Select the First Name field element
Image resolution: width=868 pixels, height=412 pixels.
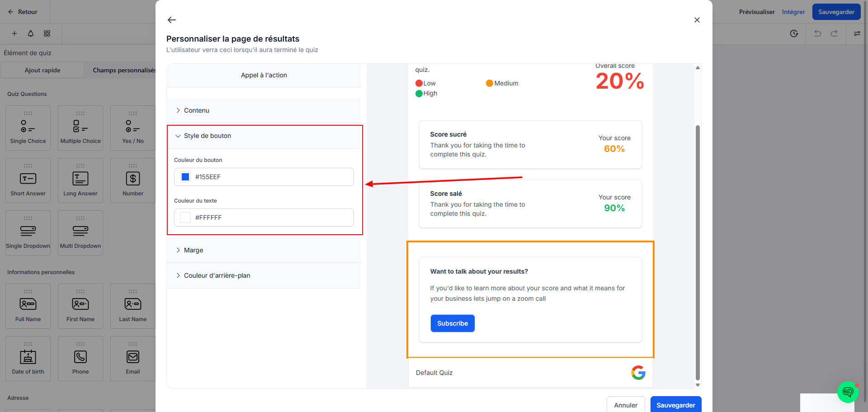click(80, 306)
